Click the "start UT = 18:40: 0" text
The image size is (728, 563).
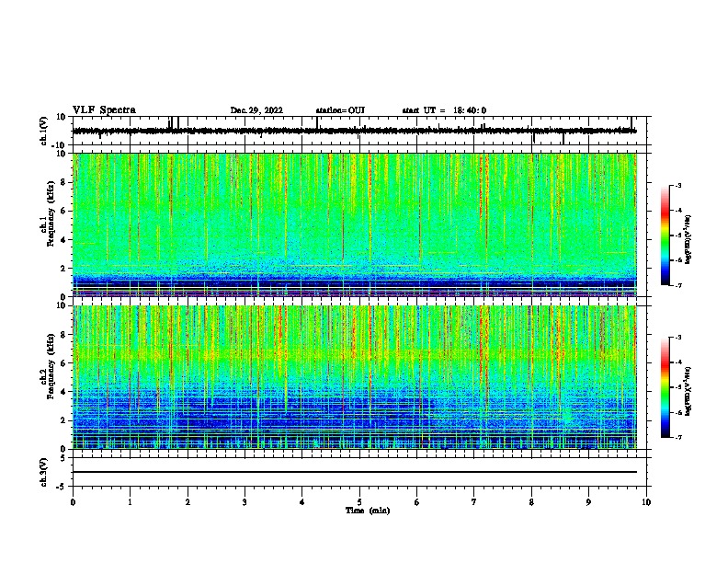(444, 110)
